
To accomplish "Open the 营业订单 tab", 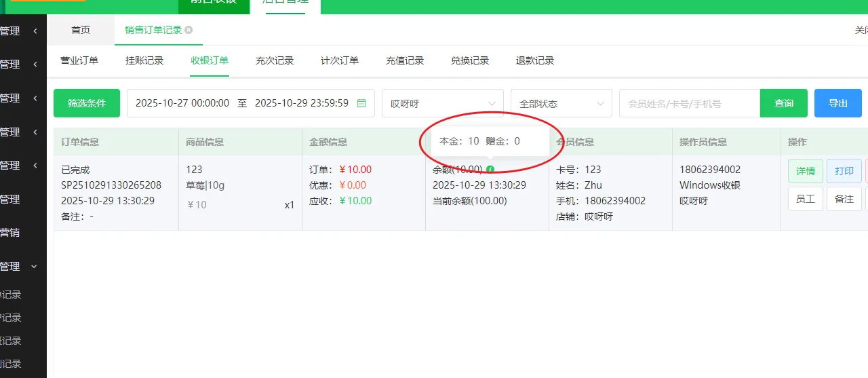I will coord(79,60).
